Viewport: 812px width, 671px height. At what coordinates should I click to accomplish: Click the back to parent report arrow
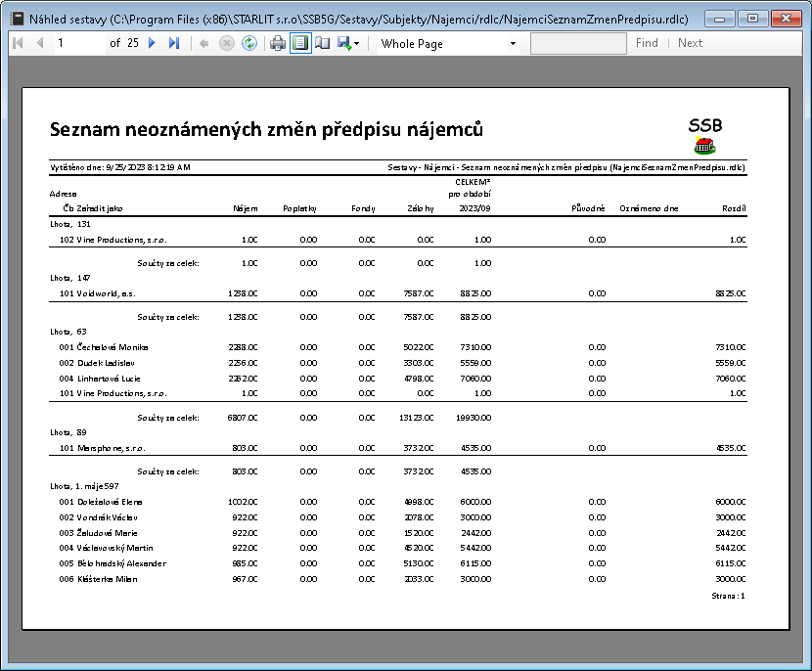tap(203, 43)
